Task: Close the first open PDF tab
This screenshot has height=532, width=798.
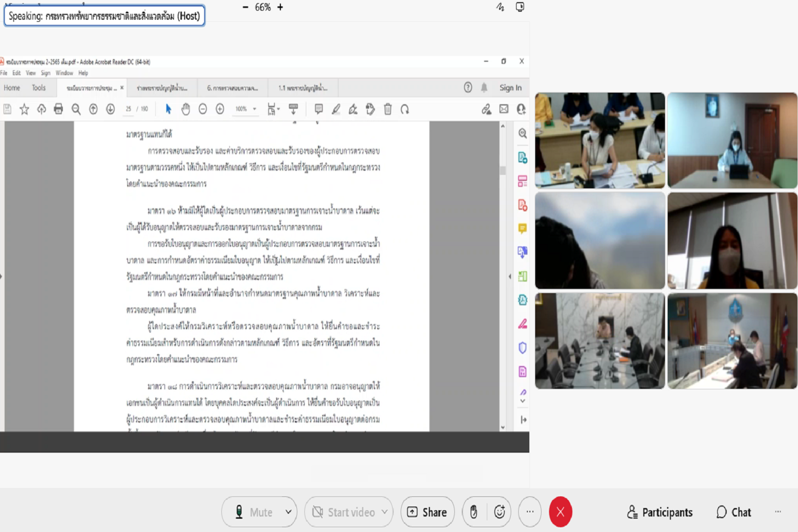Action: [x=122, y=88]
